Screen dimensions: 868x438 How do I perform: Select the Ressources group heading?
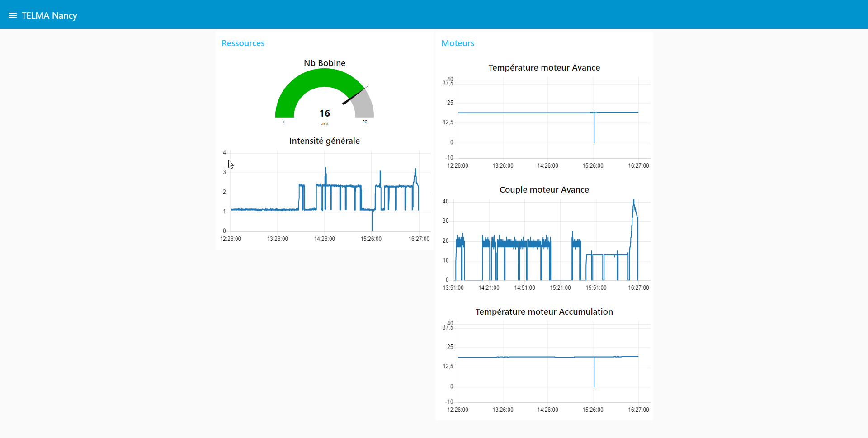pos(243,43)
